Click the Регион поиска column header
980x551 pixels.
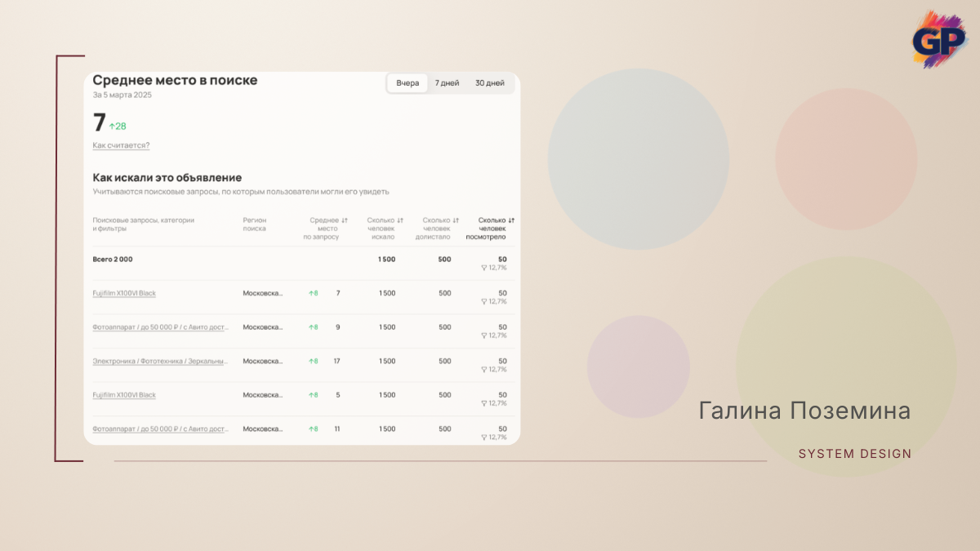tap(255, 224)
